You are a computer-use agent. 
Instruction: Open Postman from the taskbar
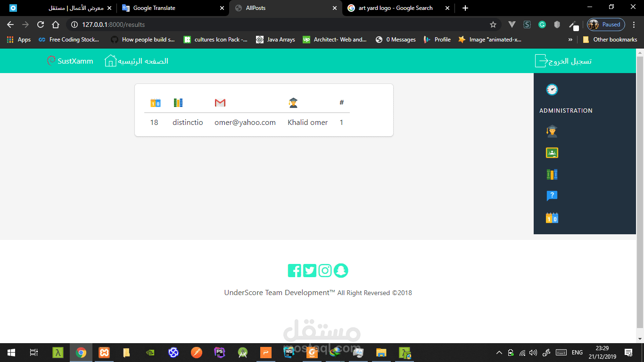[197, 353]
